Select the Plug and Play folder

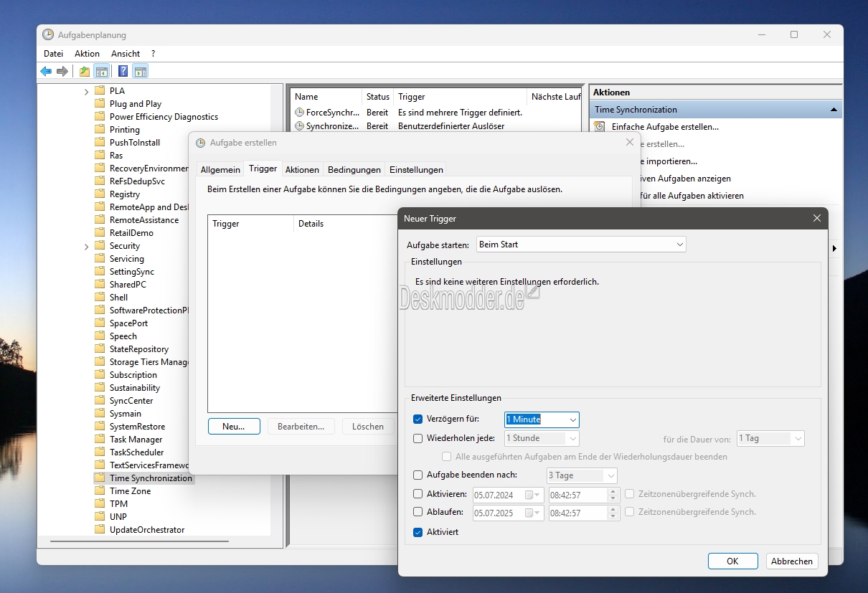136,104
